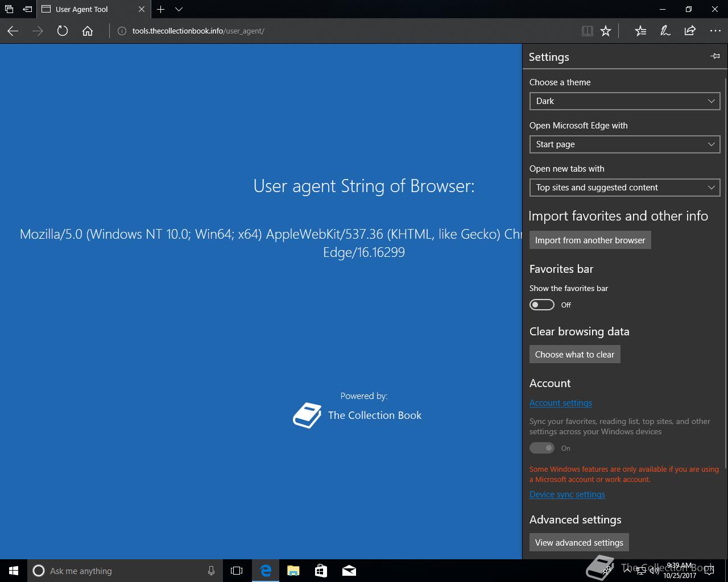
Task: Click View advanced settings button
Action: click(579, 542)
